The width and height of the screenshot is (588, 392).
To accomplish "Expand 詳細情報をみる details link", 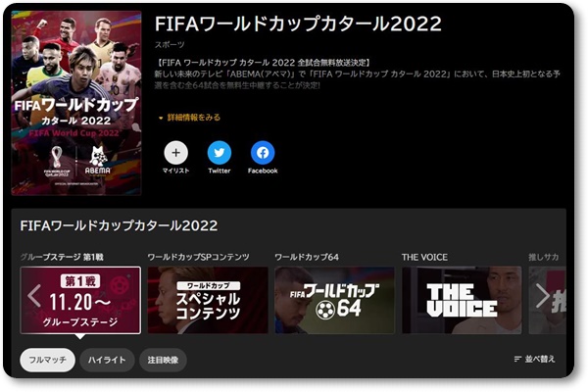I will tap(189, 118).
